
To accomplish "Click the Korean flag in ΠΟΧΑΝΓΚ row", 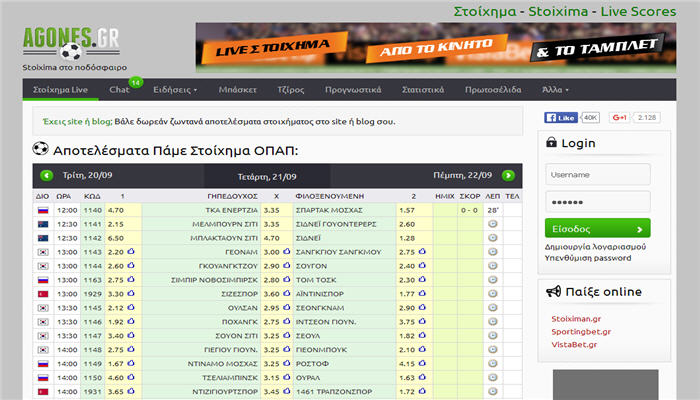I will pos(43,322).
